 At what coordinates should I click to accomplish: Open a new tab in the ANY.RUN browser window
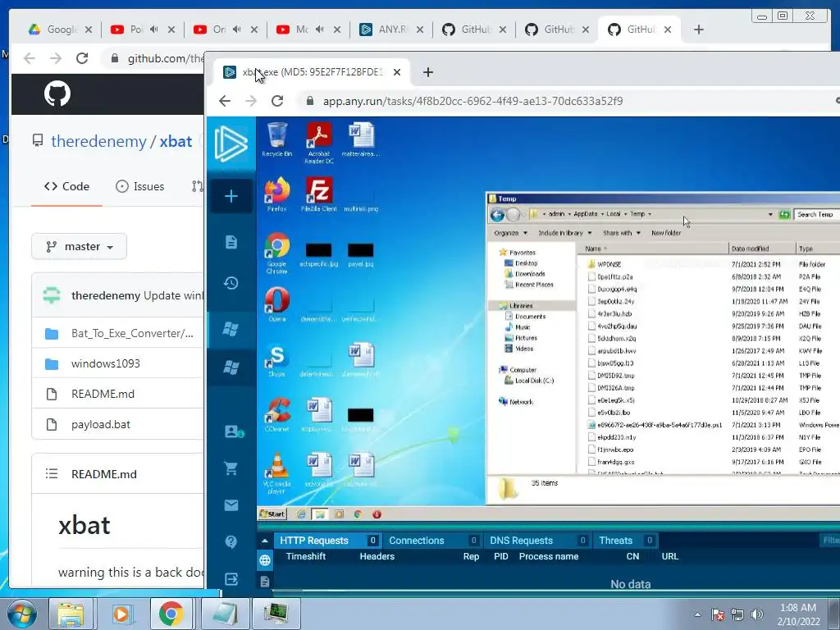click(x=427, y=72)
